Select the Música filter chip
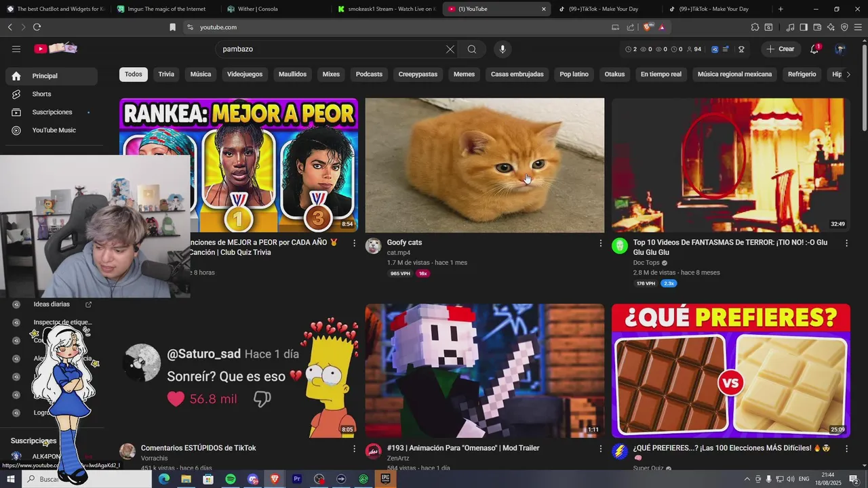This screenshot has width=868, height=488. [201, 74]
